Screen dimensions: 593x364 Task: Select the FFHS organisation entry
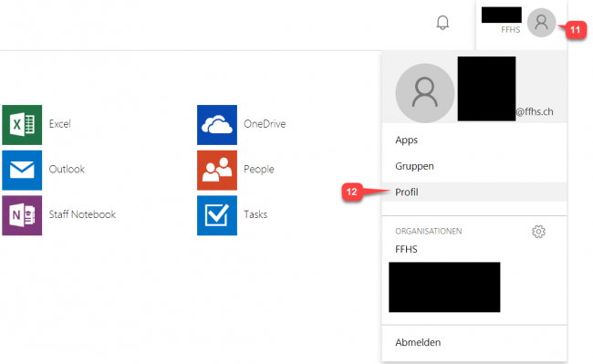click(406, 249)
